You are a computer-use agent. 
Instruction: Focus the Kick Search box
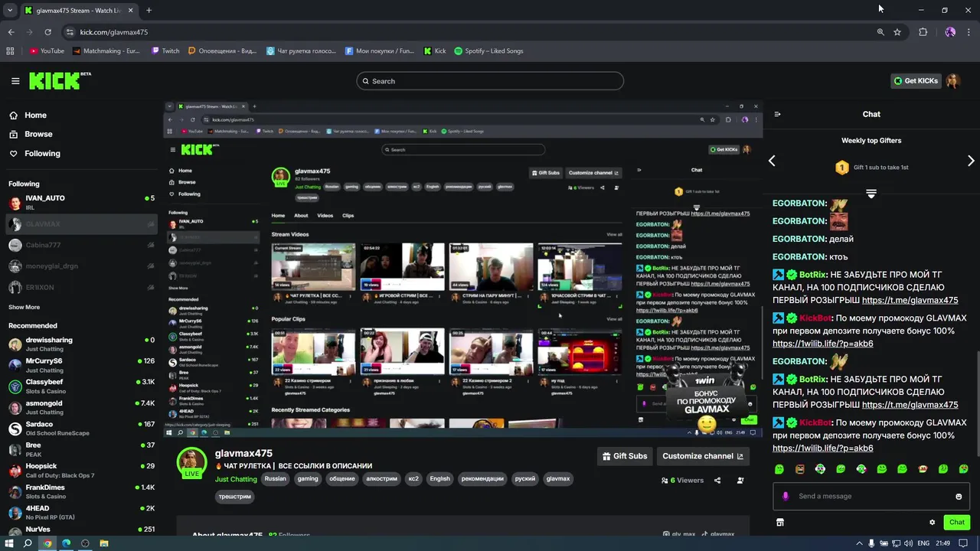coord(490,81)
